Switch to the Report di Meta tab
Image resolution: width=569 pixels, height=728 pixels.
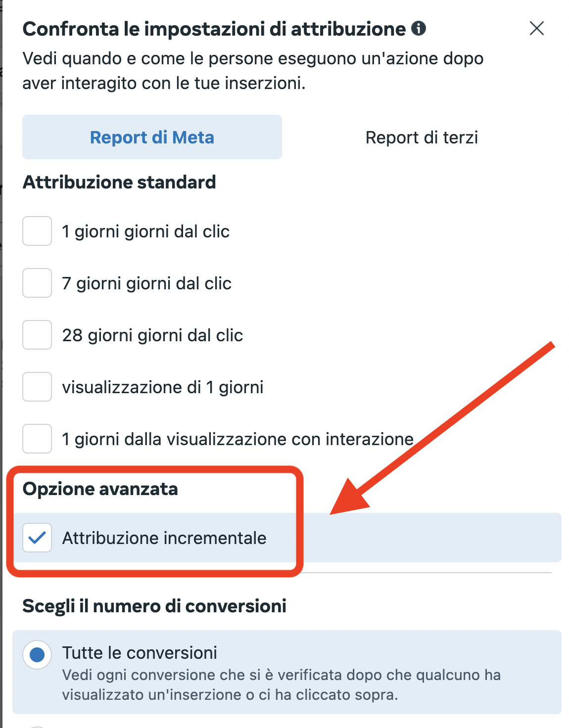coord(152,137)
